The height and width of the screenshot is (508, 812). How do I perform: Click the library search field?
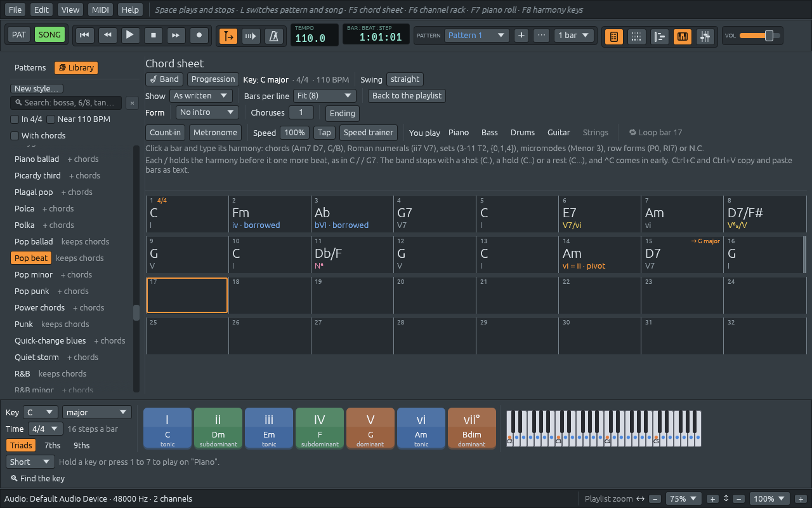[x=66, y=103]
